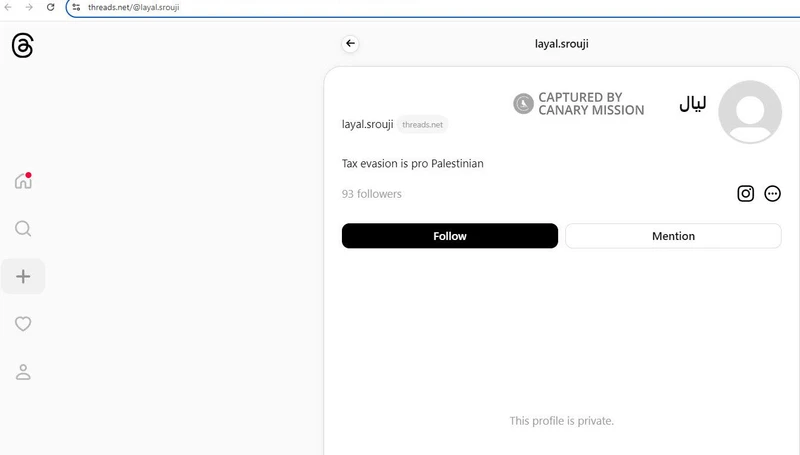Click the Threads logo
This screenshot has width=800, height=455.
click(23, 46)
